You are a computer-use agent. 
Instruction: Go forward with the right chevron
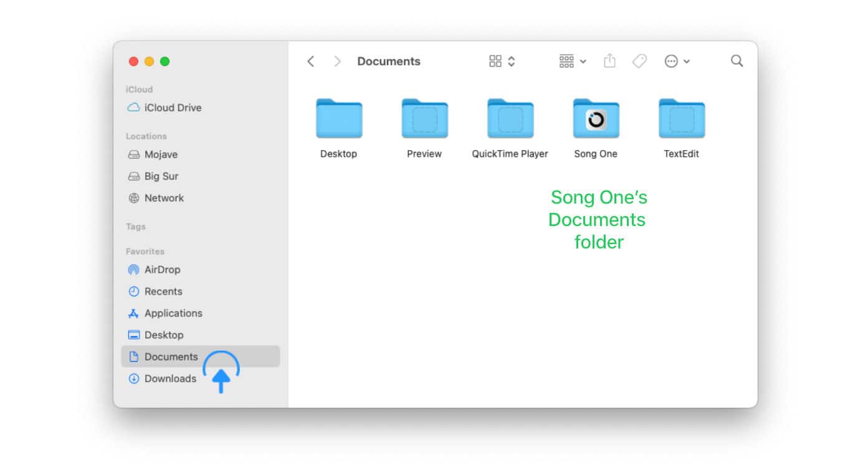pos(337,61)
